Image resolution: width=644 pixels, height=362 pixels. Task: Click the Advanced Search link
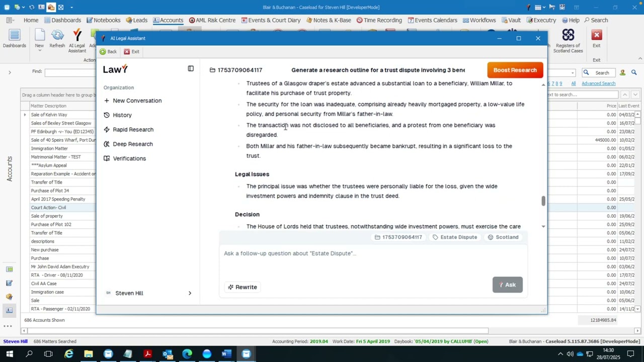[x=598, y=83]
